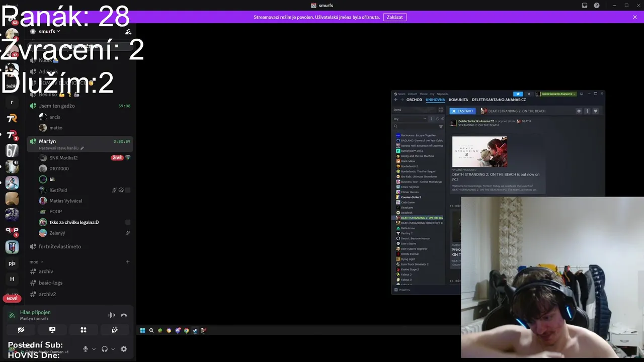Click the Windows Start button in the streamed taskbar

coord(142,330)
